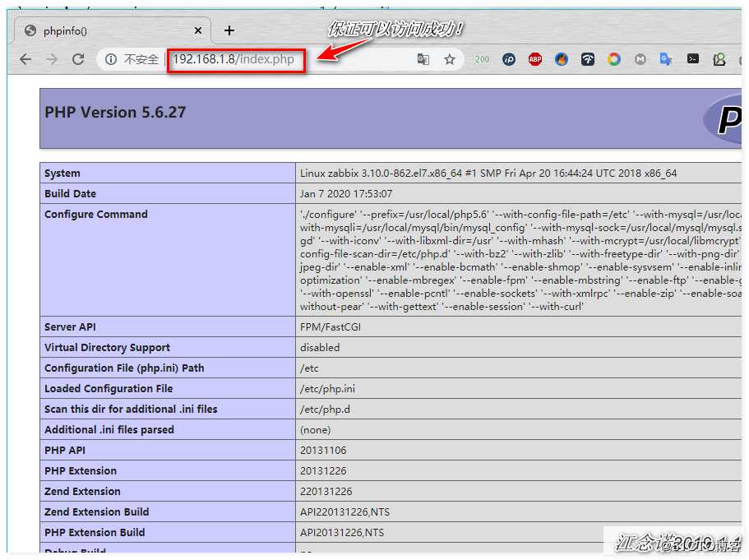Select the System row label
Viewport: 749px width, 560px height.
click(x=62, y=174)
